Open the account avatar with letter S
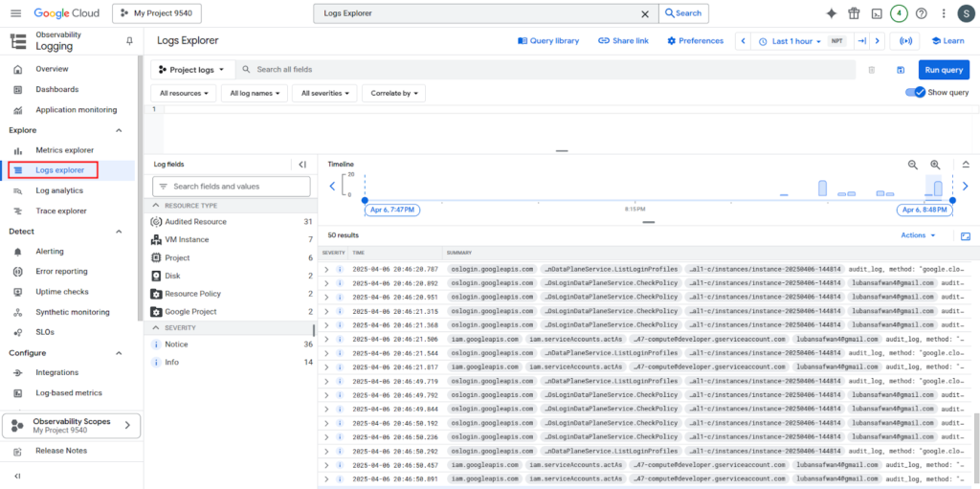The width and height of the screenshot is (980, 489). click(966, 13)
